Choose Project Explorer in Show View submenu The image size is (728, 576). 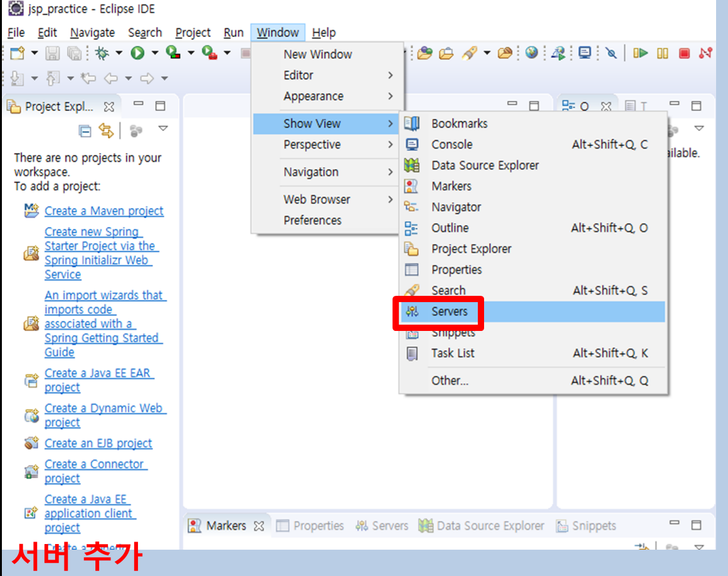[533, 249]
